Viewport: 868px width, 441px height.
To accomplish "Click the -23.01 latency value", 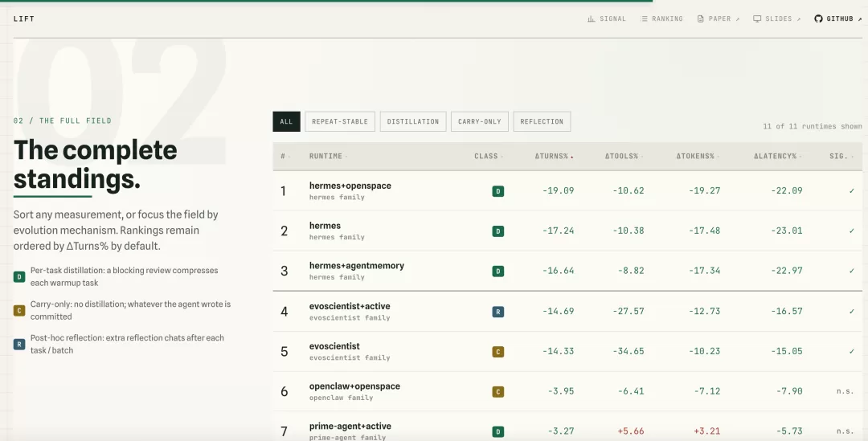I will click(x=786, y=231).
